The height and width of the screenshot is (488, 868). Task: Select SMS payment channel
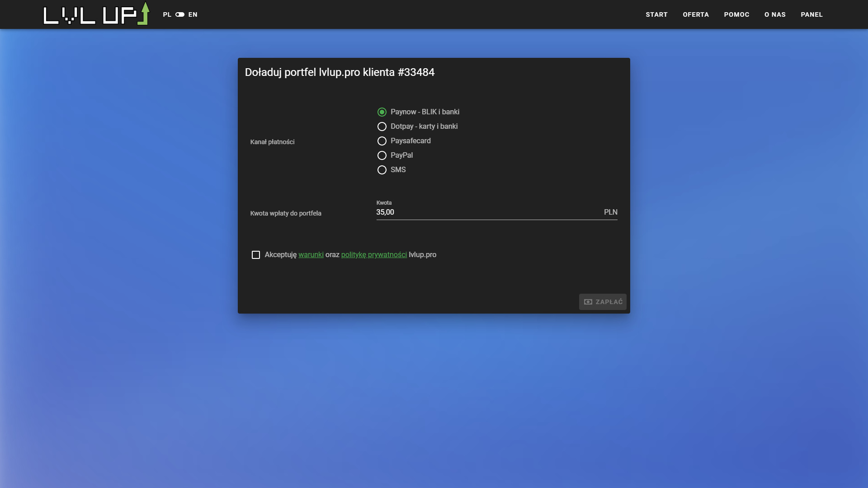(x=382, y=170)
